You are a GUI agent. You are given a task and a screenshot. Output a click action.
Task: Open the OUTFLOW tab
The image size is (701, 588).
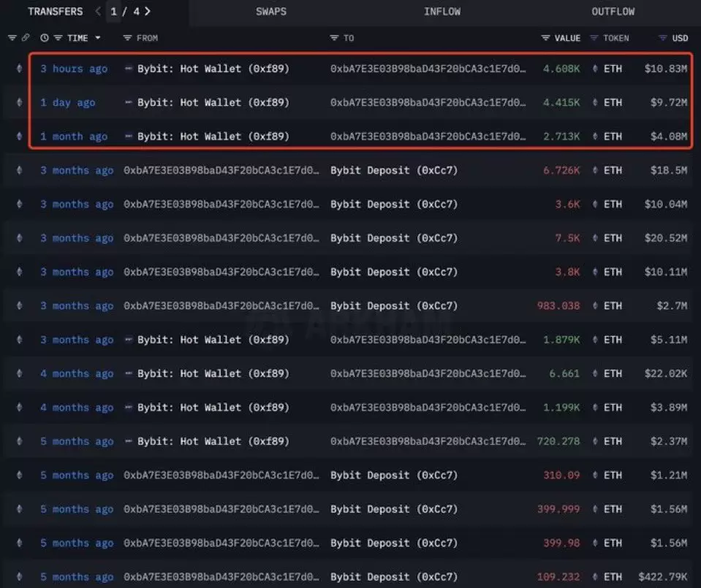coord(613,12)
